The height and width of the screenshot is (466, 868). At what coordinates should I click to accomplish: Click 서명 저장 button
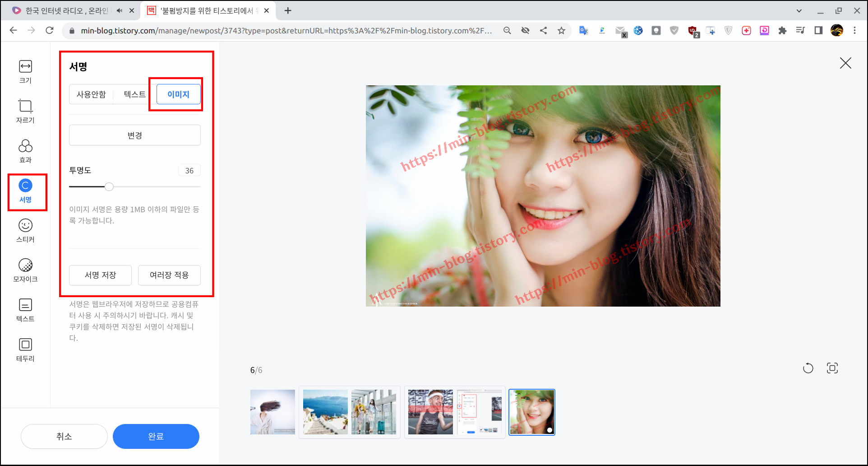coord(100,275)
